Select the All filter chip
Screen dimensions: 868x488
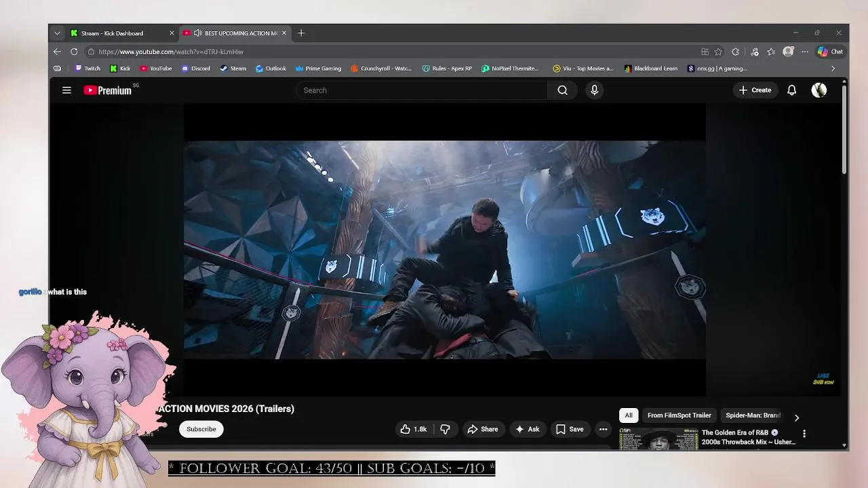(629, 415)
